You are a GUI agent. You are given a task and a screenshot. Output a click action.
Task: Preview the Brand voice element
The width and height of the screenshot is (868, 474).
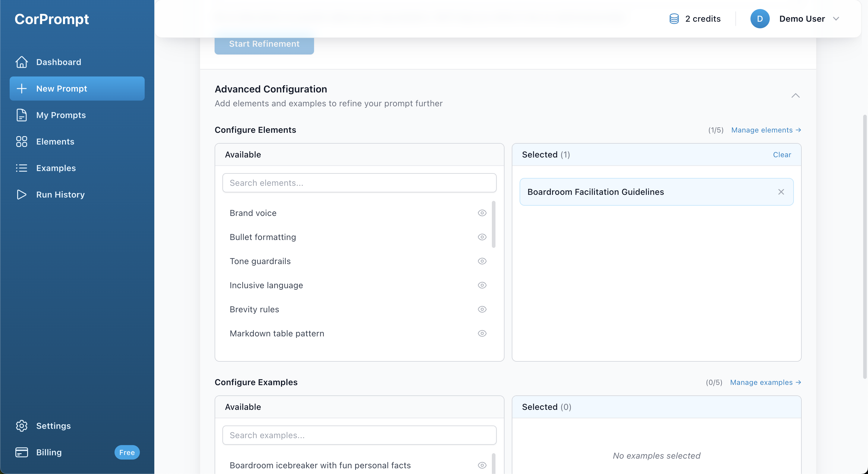pyautogui.click(x=482, y=213)
